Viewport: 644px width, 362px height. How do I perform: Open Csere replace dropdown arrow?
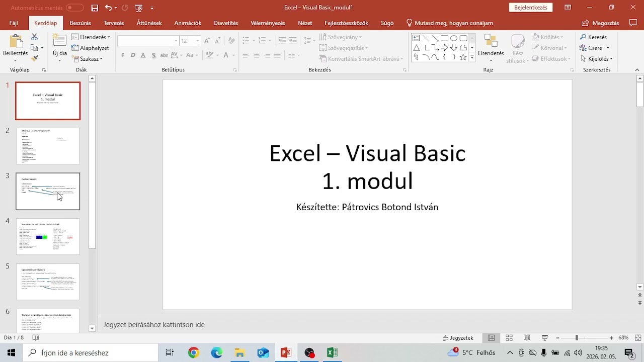608,48
